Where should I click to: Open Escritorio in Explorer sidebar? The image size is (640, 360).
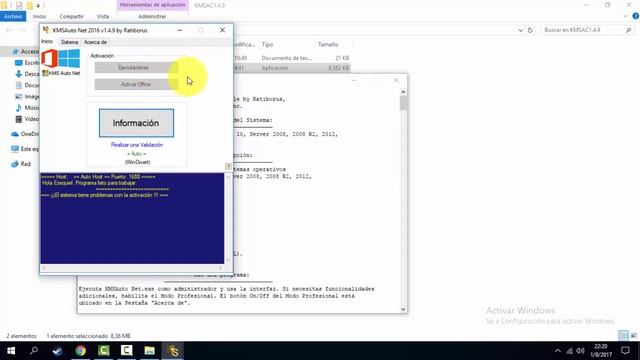[27, 63]
